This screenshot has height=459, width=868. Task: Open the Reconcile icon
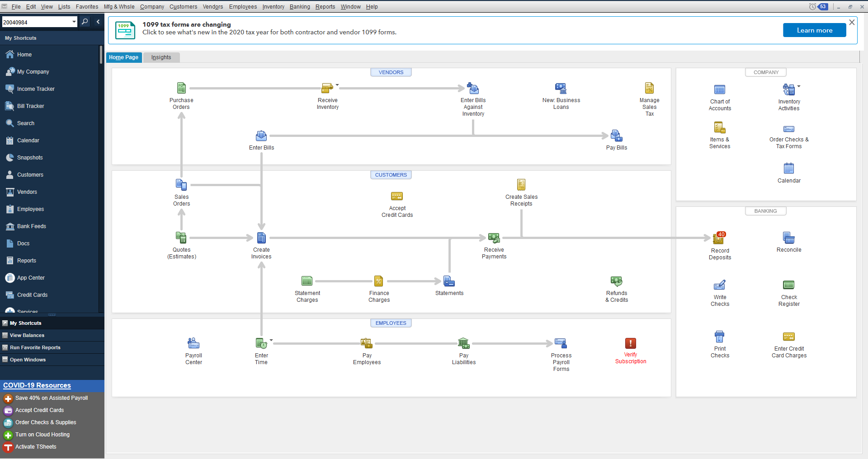pos(789,238)
